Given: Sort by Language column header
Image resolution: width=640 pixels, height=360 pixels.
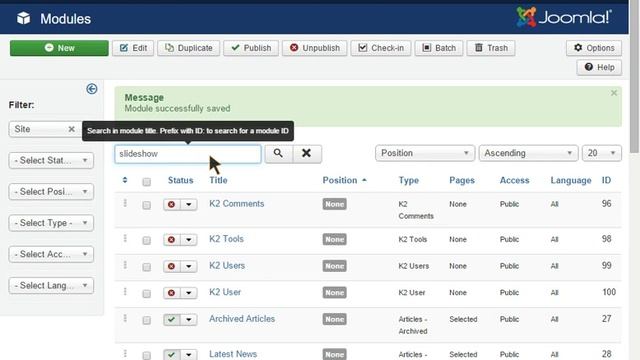Looking at the screenshot, I should [x=571, y=180].
